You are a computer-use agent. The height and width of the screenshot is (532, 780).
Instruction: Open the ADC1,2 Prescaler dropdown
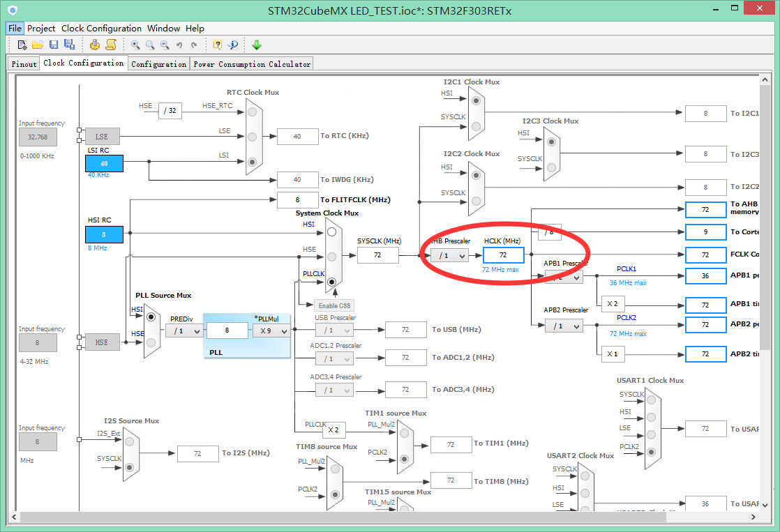333,358
